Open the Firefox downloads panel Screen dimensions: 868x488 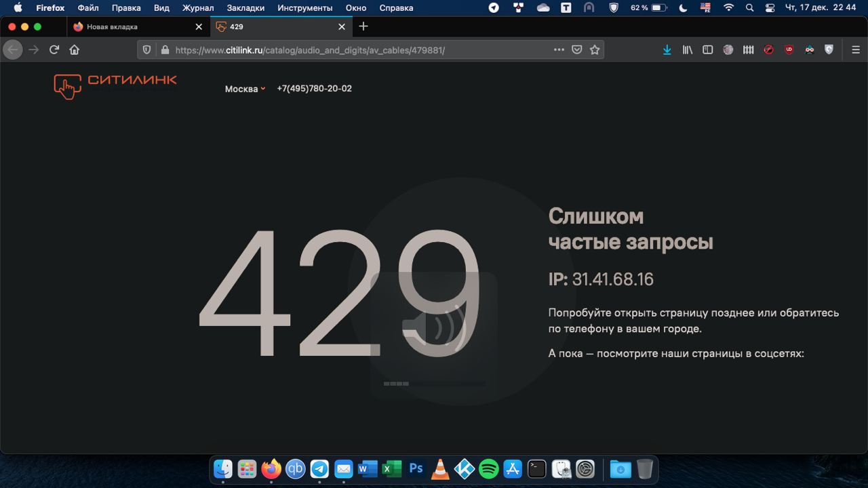667,49
